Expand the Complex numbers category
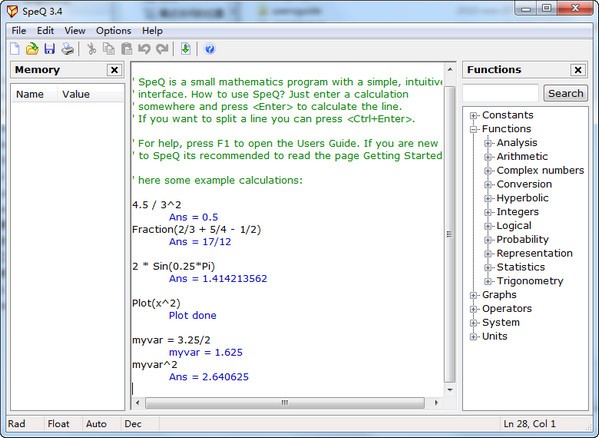 pyautogui.click(x=488, y=171)
